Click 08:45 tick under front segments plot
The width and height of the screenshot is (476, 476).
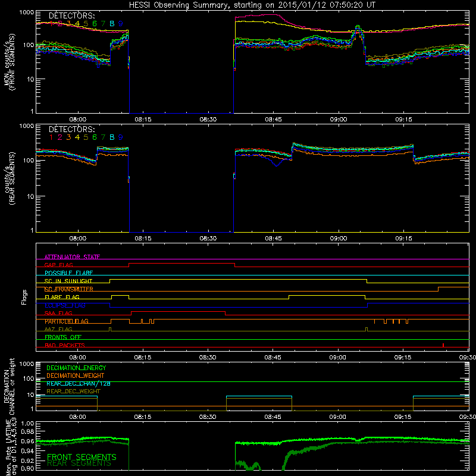click(x=273, y=120)
